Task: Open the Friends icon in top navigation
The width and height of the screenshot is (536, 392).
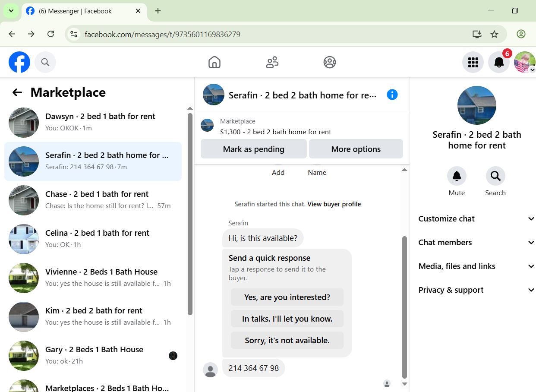Action: pyautogui.click(x=272, y=62)
